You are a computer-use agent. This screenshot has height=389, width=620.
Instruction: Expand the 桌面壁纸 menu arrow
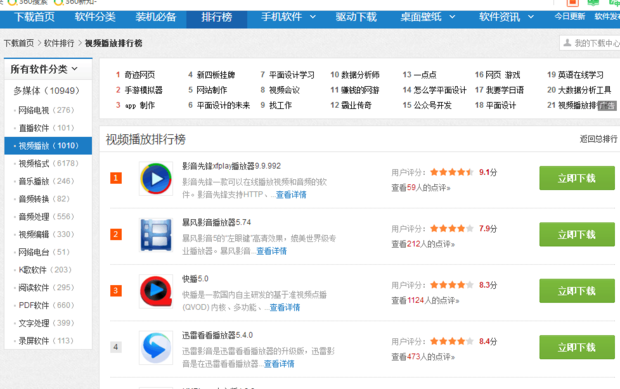tap(452, 17)
